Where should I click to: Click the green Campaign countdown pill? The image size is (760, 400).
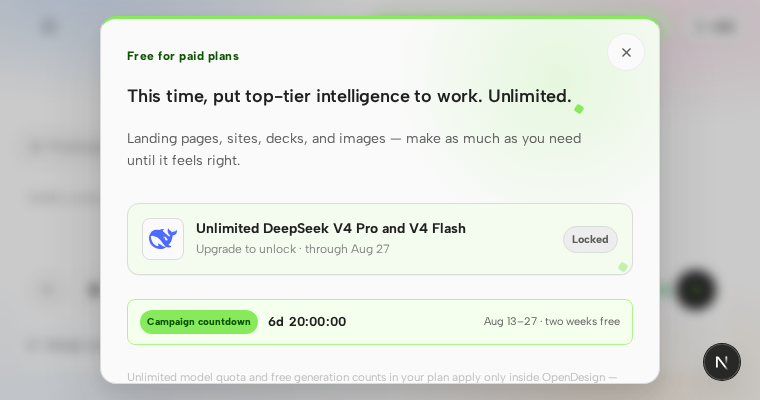point(199,322)
